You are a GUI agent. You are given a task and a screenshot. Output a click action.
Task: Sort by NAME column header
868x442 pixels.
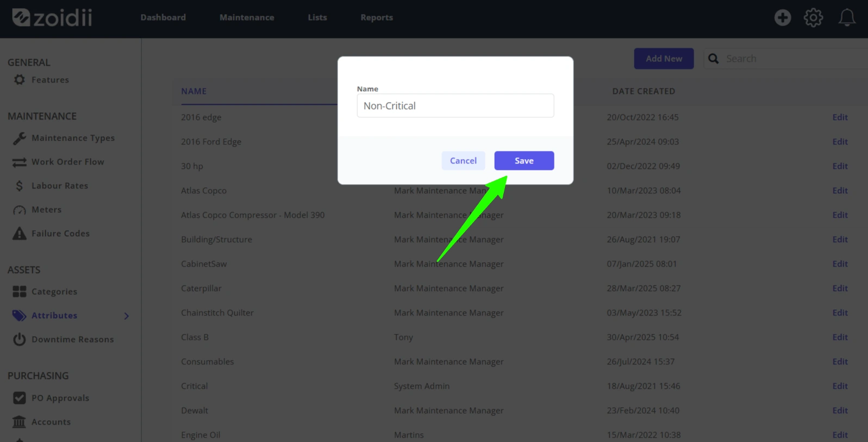tap(193, 91)
